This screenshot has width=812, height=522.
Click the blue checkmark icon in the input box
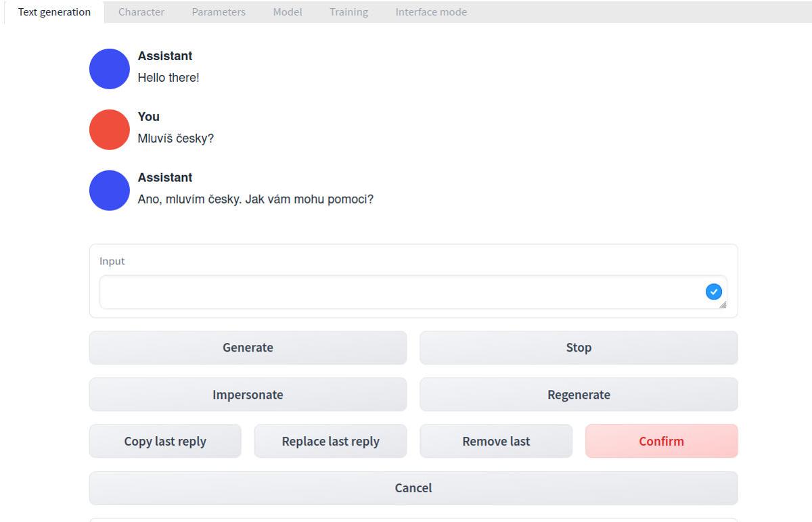[x=714, y=292]
